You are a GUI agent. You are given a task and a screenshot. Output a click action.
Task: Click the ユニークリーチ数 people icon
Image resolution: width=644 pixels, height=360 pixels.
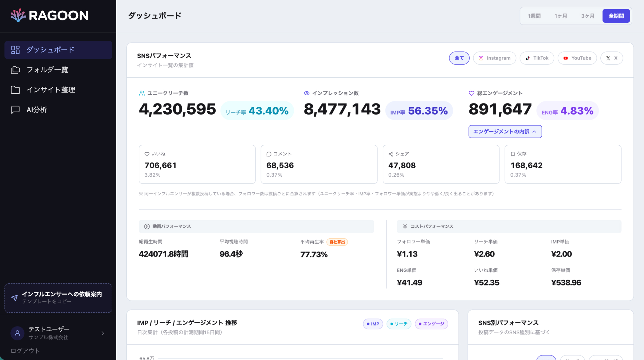(142, 93)
